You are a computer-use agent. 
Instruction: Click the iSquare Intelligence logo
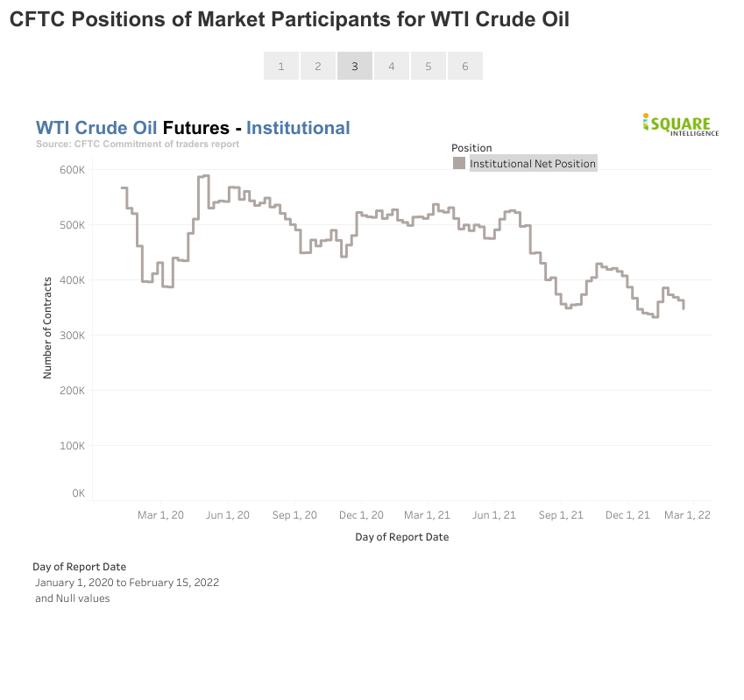(680, 124)
